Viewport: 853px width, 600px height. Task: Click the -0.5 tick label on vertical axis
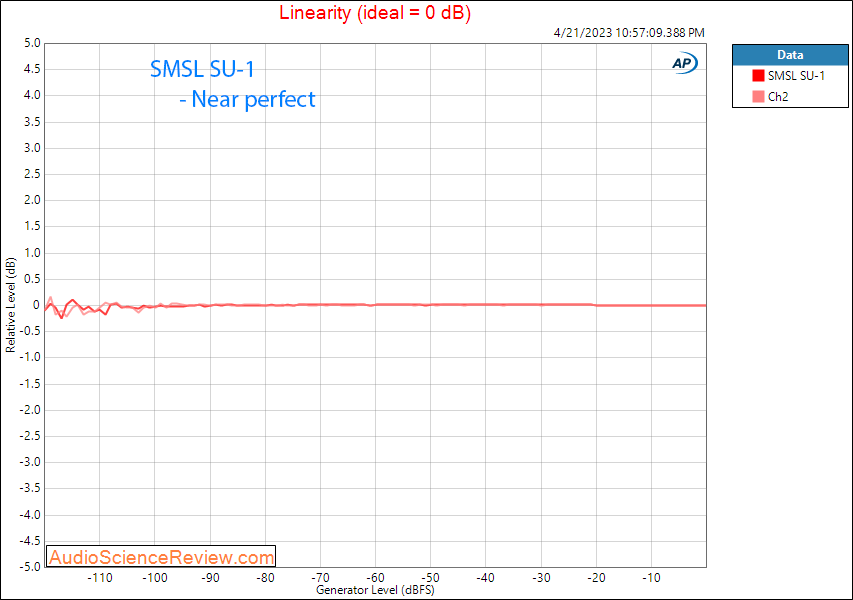pos(30,331)
